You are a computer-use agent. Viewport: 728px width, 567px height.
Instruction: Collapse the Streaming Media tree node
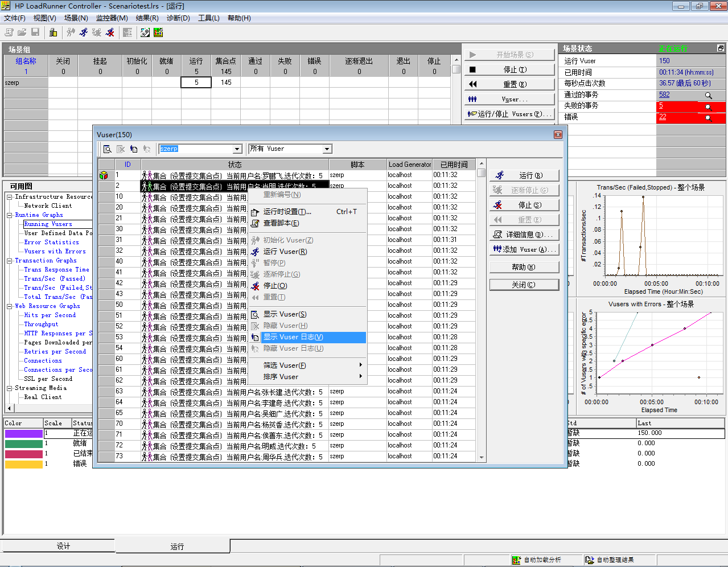click(10, 388)
